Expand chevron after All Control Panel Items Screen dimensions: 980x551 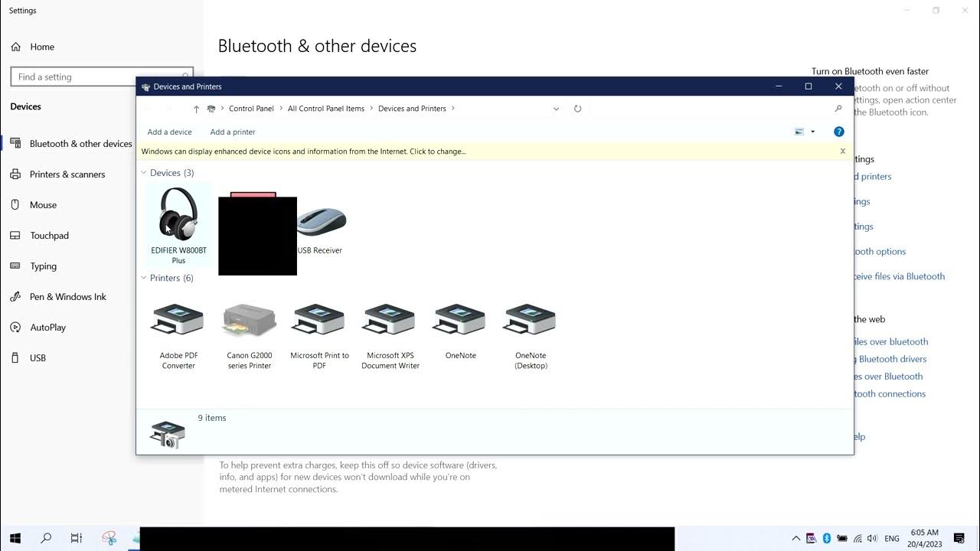371,109
